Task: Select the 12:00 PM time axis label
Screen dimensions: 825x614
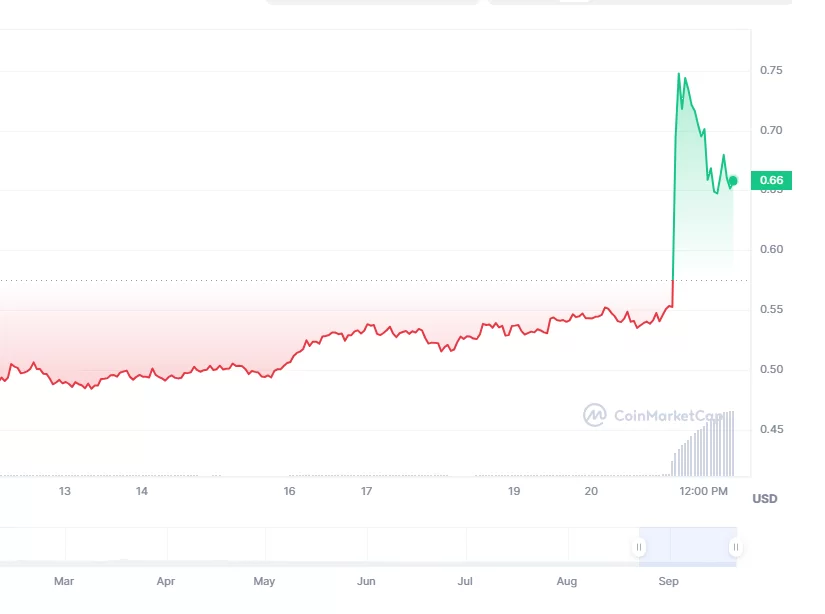Action: tap(702, 491)
